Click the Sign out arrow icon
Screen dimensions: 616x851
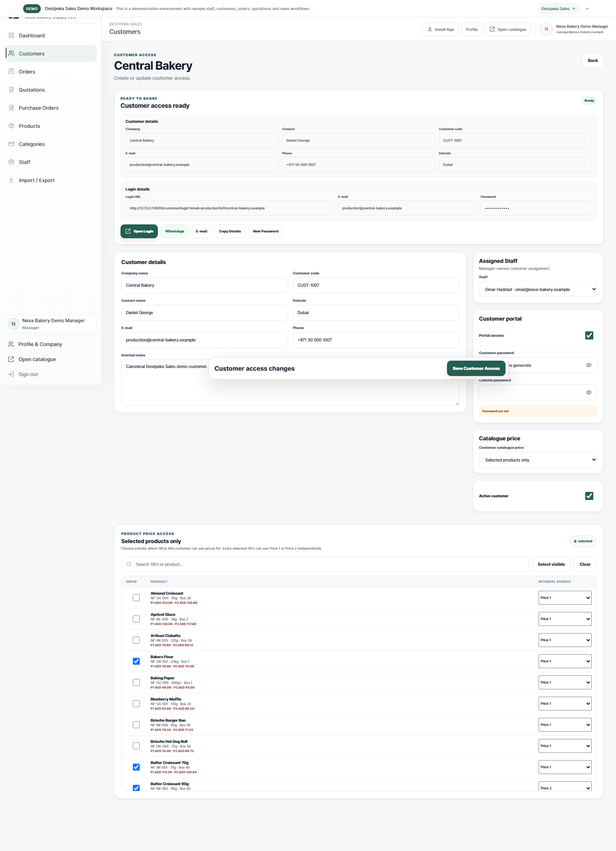pos(11,374)
